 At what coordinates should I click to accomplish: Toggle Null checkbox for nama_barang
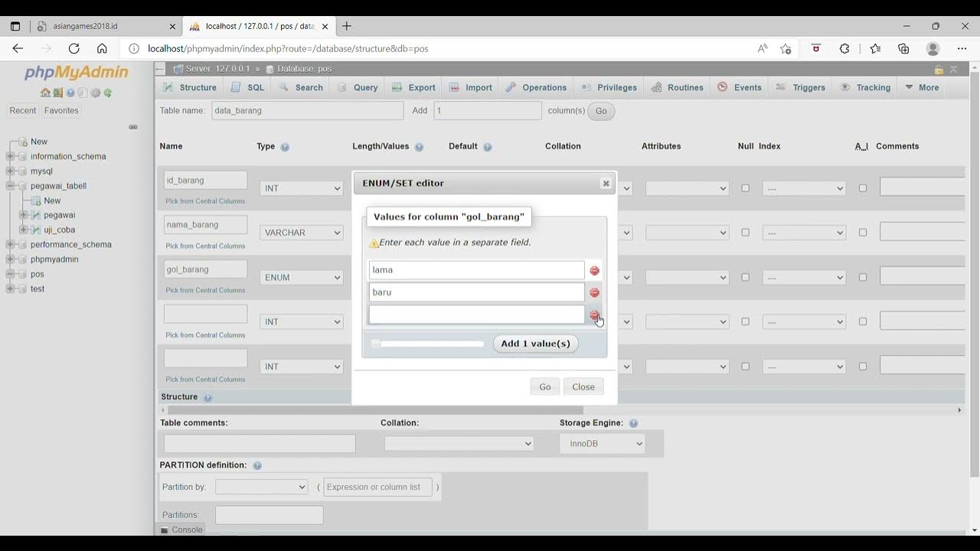[745, 233]
